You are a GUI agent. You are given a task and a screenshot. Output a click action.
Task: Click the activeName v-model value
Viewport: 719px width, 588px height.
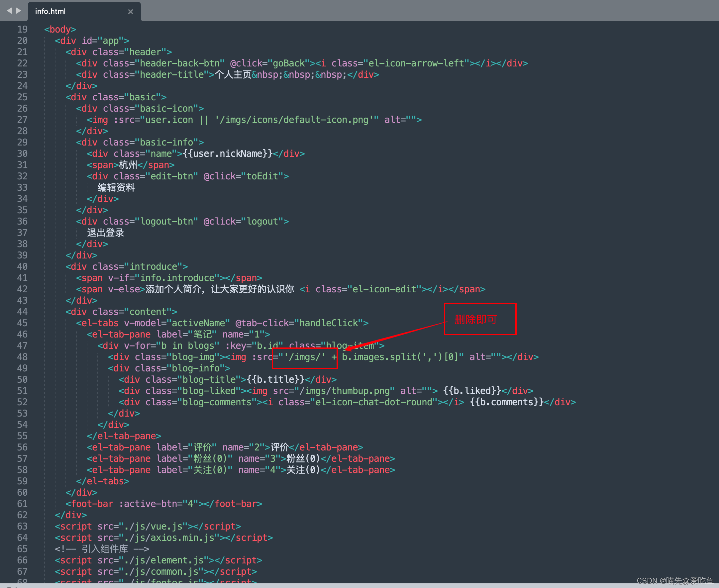click(x=198, y=323)
